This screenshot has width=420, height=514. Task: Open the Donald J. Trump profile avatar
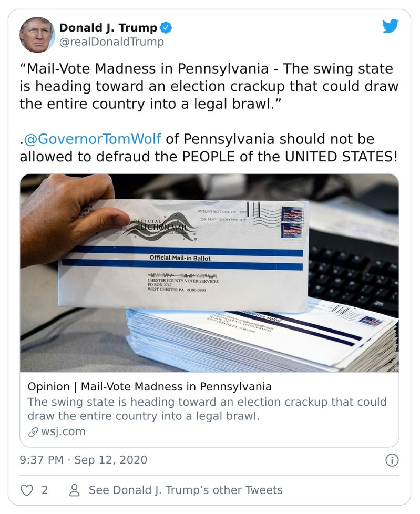click(x=37, y=34)
